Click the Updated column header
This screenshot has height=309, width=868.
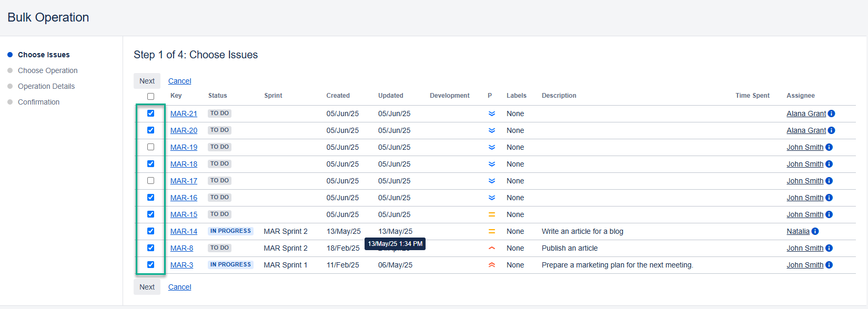click(391, 96)
